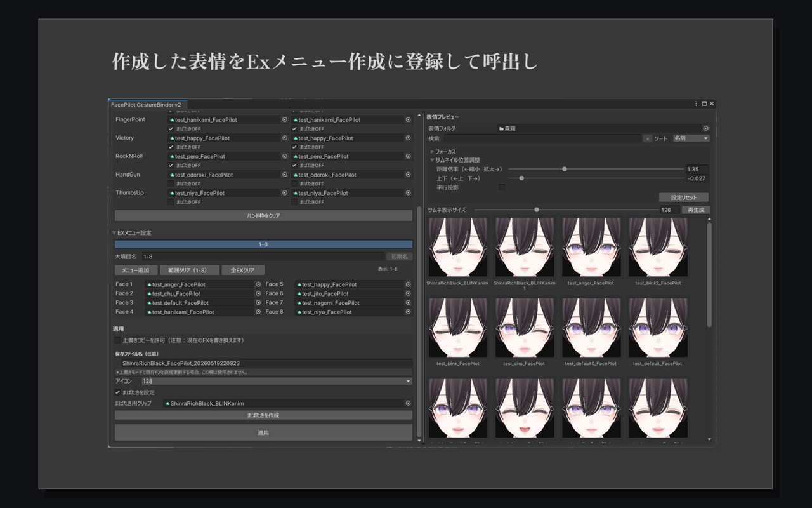Viewport: 812px width, 508px height.
Task: Clear the 検索 field with x icon
Action: (x=647, y=138)
